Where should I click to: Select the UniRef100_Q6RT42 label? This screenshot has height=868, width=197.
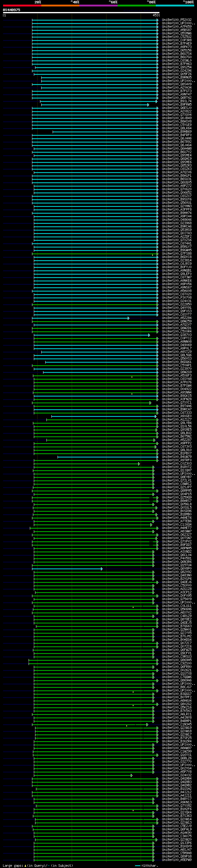coord(177,98)
